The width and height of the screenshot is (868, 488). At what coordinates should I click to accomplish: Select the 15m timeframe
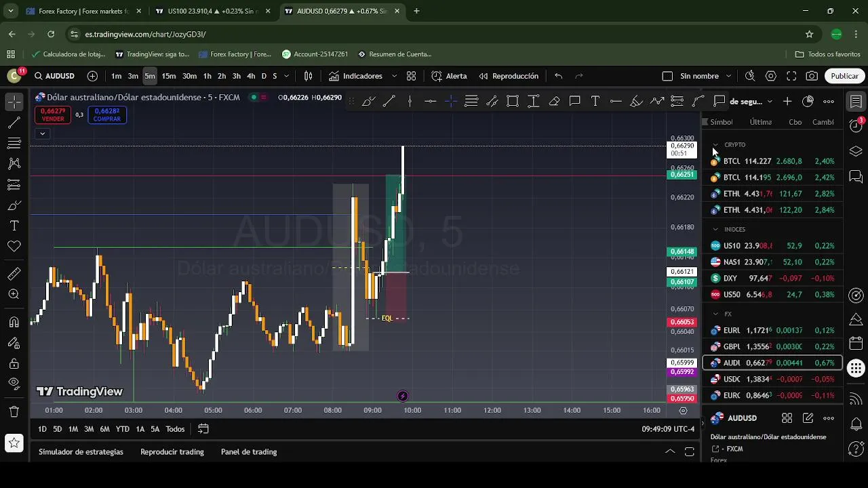(169, 76)
